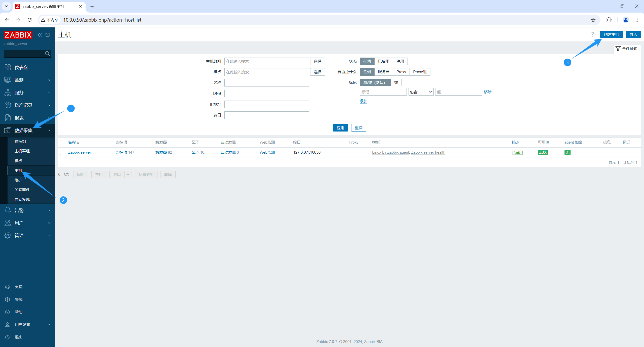Screen dimensions: 644x347
Task: Check the Zabbix server row checkbox
Action: pos(63,152)
